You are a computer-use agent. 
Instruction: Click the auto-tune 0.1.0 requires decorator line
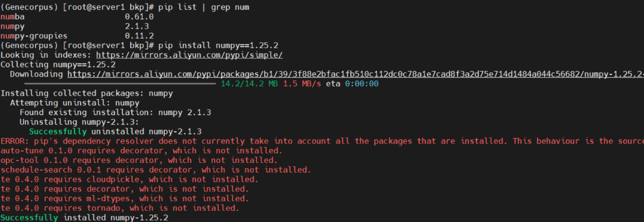tap(141, 151)
